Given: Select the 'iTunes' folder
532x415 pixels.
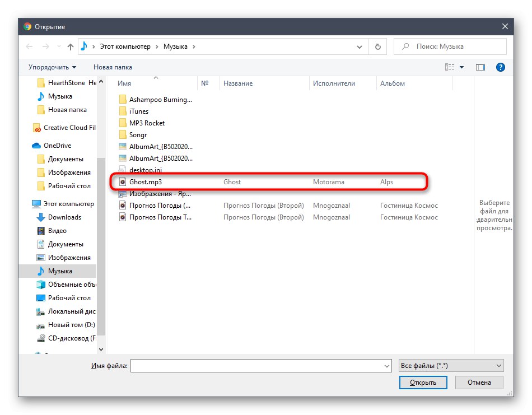Looking at the screenshot, I should [134, 111].
